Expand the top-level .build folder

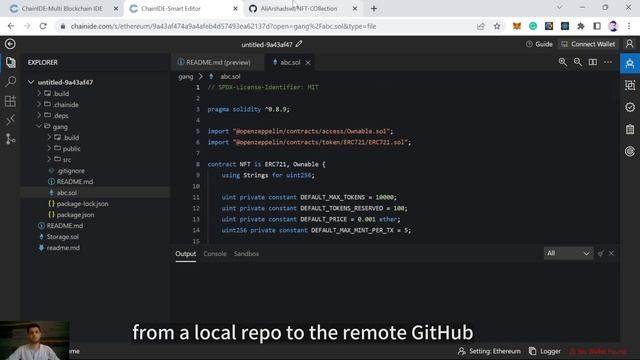(39, 93)
